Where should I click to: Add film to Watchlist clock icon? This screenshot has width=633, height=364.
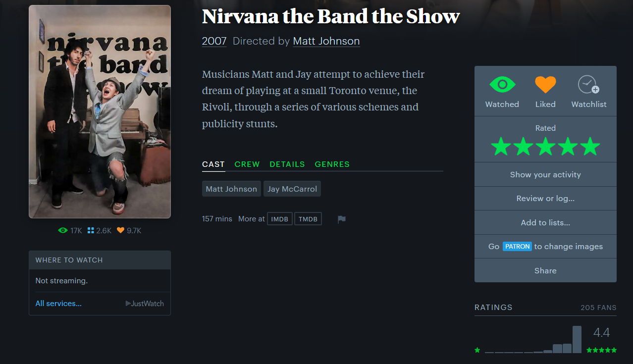(x=588, y=85)
